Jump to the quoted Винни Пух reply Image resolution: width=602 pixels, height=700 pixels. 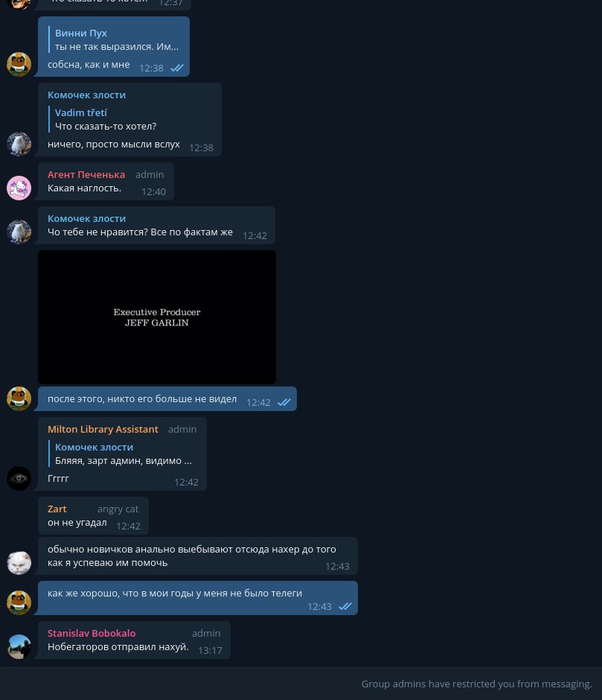pos(116,39)
